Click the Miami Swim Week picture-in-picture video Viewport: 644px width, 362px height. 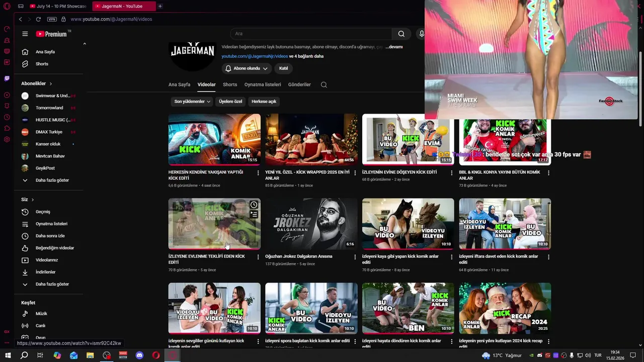(531, 59)
